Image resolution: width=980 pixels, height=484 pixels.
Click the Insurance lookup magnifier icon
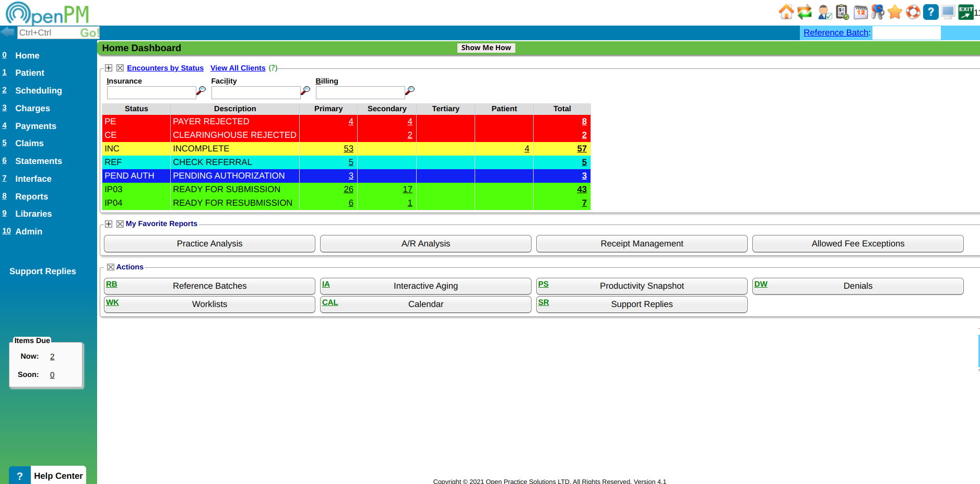(200, 91)
